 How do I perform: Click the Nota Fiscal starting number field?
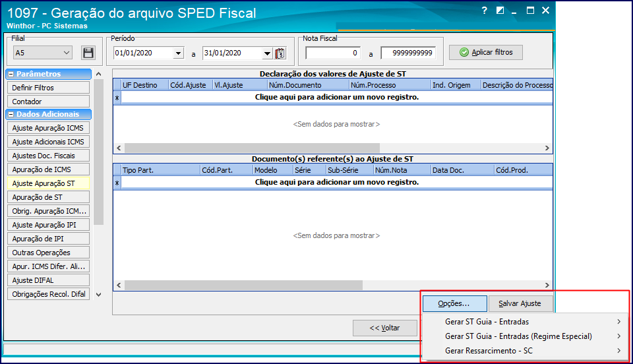click(x=333, y=53)
